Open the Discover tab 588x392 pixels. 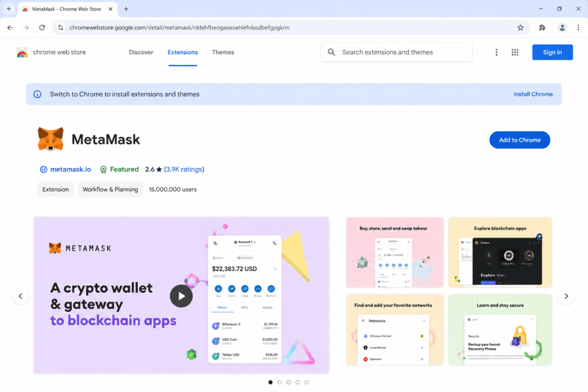pos(141,52)
